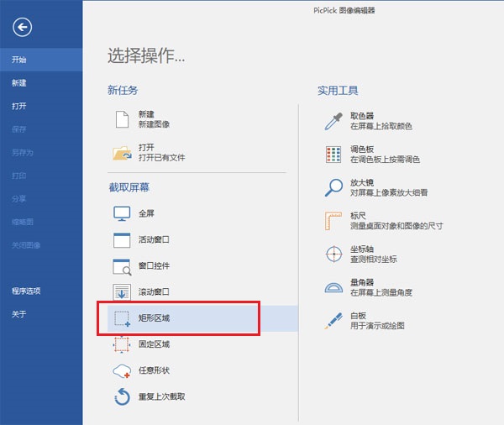Choose 活动窗口 active window capture
This screenshot has height=425, width=504.
pyautogui.click(x=154, y=239)
